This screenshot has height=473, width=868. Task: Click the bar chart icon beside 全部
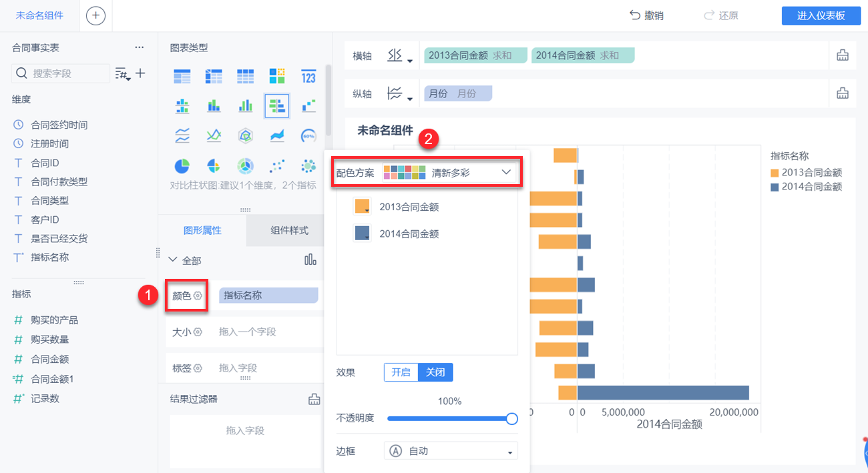point(310,260)
